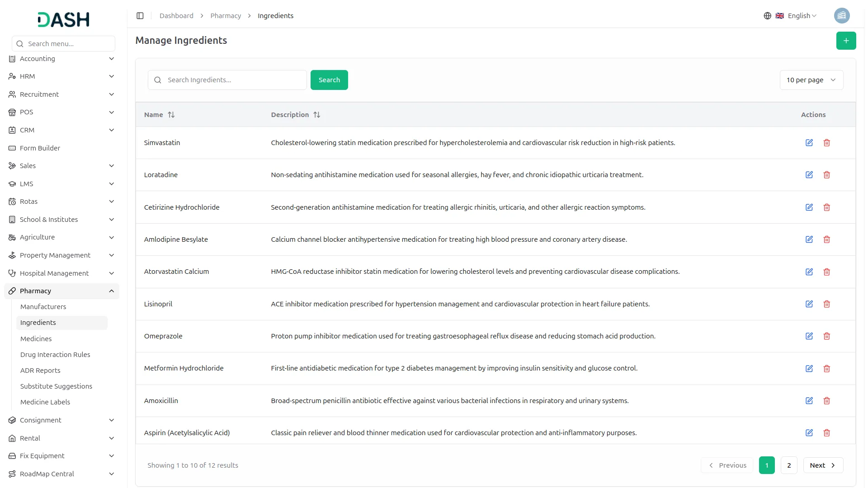Sort by Description column arrows
This screenshot has height=488, width=868.
coord(317,115)
